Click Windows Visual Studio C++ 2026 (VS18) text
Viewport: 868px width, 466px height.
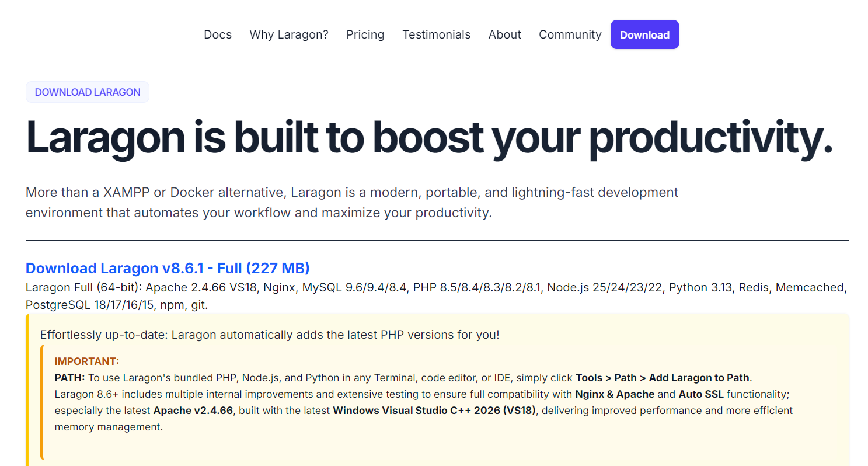[x=434, y=411]
